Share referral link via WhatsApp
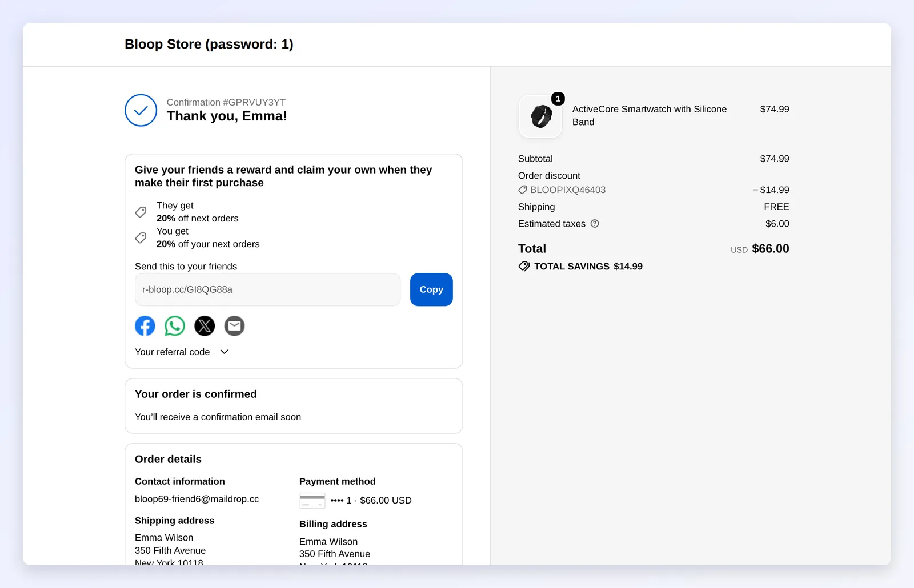 click(175, 326)
